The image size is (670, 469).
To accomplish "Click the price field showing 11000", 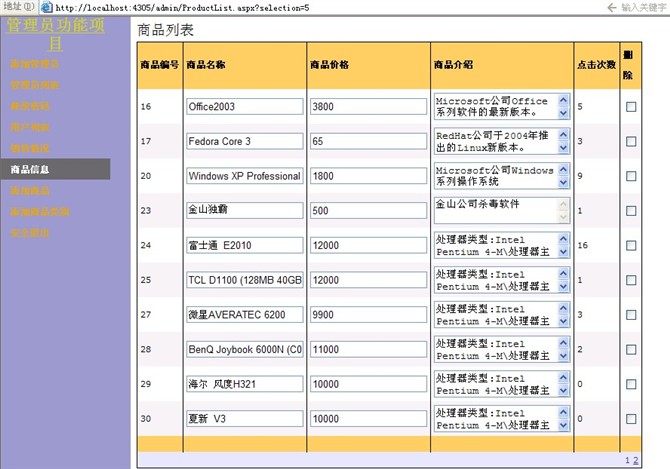I will point(368,349).
